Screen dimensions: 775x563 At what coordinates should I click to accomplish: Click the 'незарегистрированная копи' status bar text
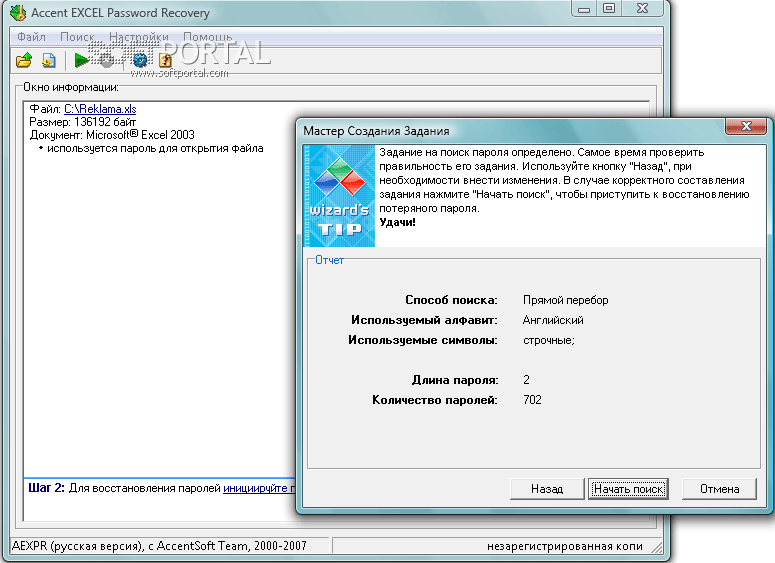click(565, 546)
